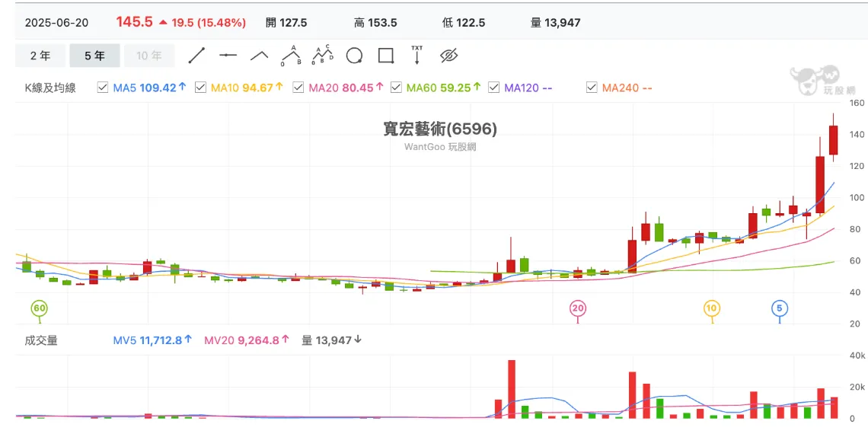
Task: Select the circle drawing tool
Action: (x=354, y=56)
